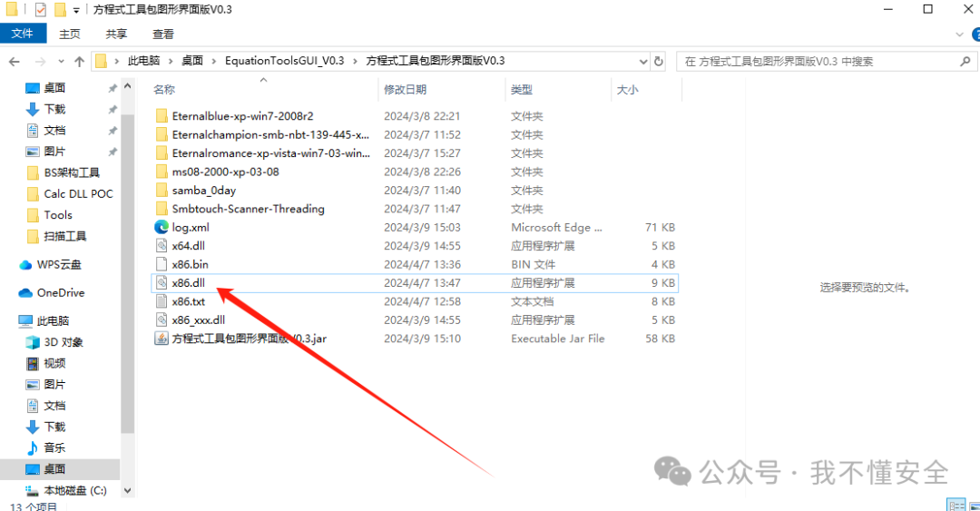This screenshot has height=511, width=980.
Task: Switch to the 主页 ribbon tab
Action: point(69,34)
